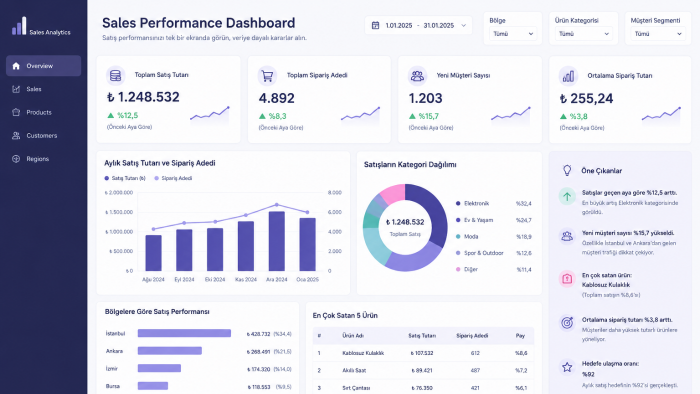Screen dimensions: 700x394
Task: Click the Oca 2025 bar in the chart
Action: pyautogui.click(x=307, y=245)
